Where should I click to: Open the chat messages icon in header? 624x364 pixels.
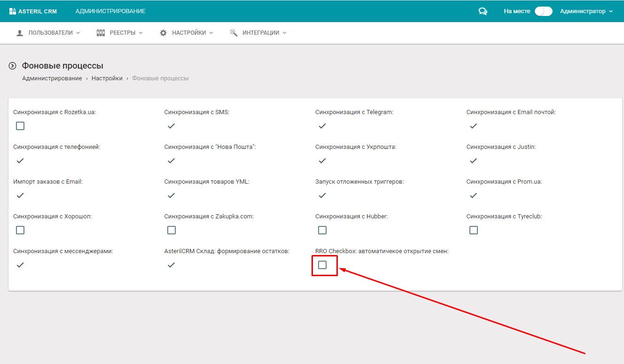[483, 11]
